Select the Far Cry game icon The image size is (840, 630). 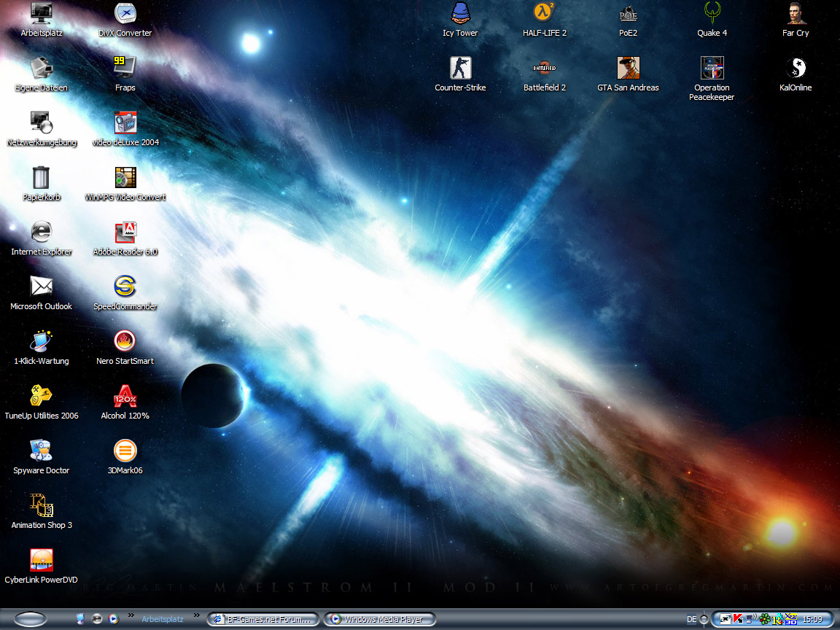click(796, 19)
